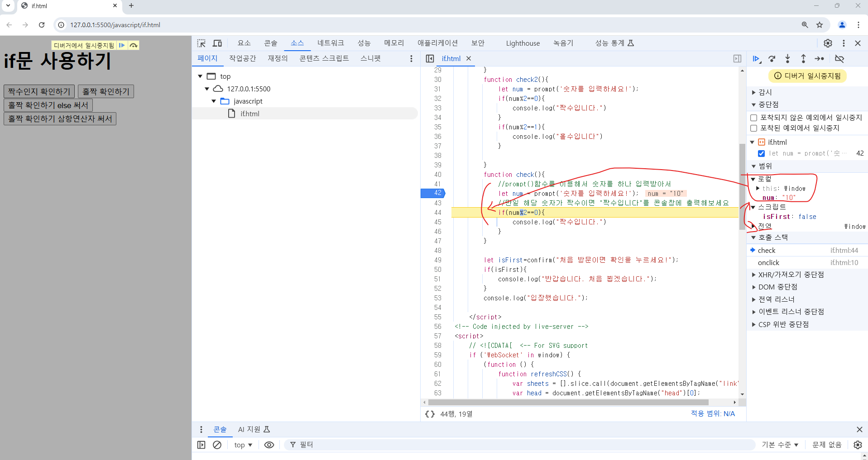
Task: Open DevTools more options menu
Action: click(x=844, y=43)
